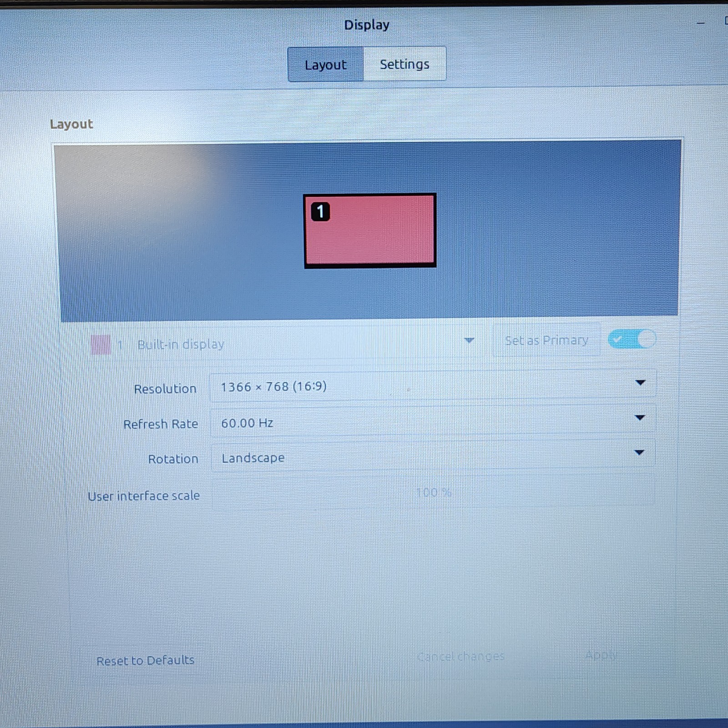
Task: Click the Set as Primary button
Action: tap(546, 340)
